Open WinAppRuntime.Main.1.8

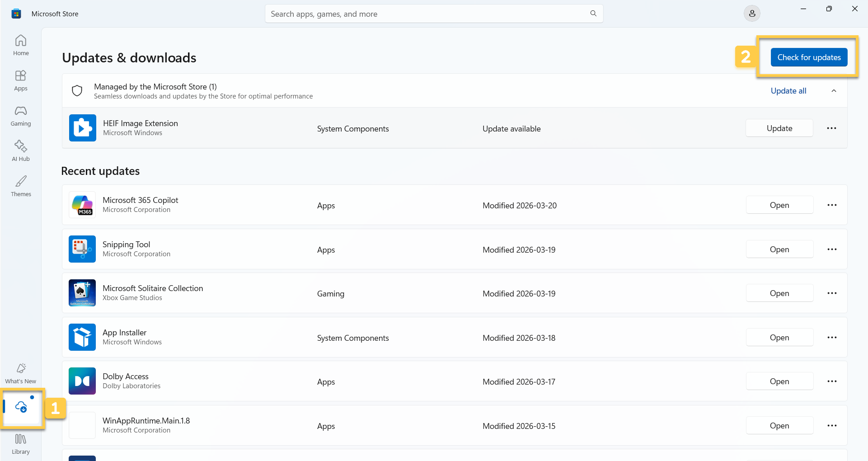(x=779, y=426)
